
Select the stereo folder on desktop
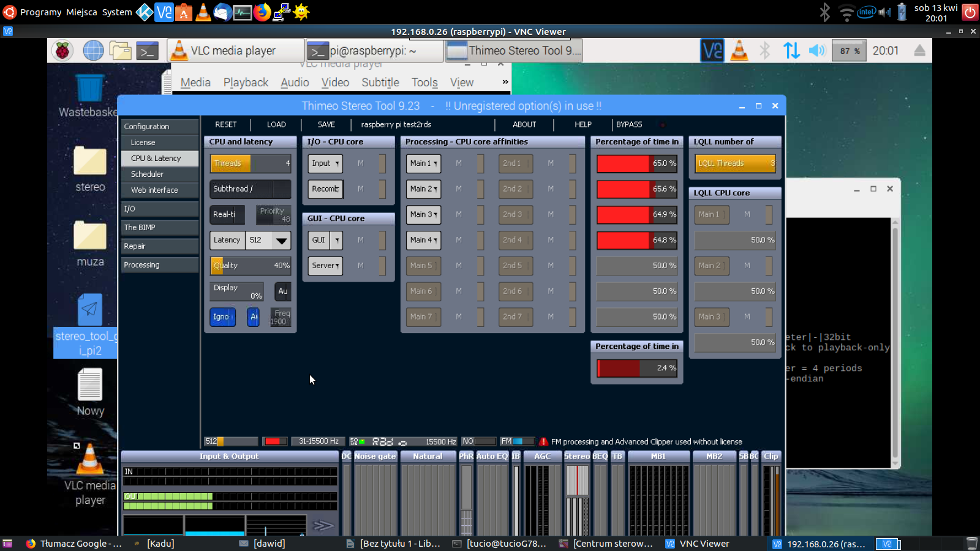point(90,169)
